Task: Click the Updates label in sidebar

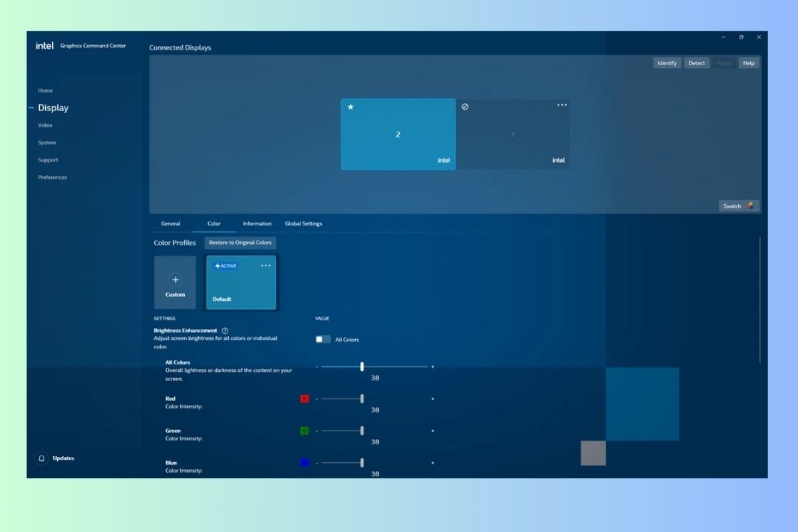Action: click(x=64, y=458)
